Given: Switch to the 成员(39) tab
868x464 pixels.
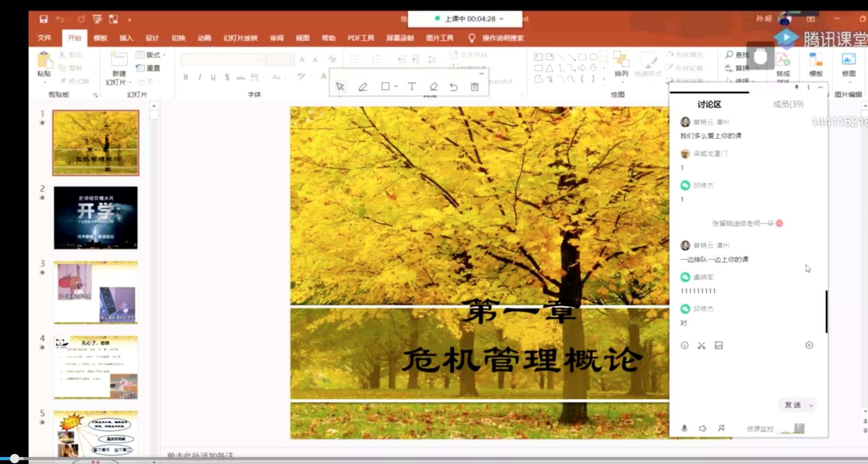Looking at the screenshot, I should 788,104.
